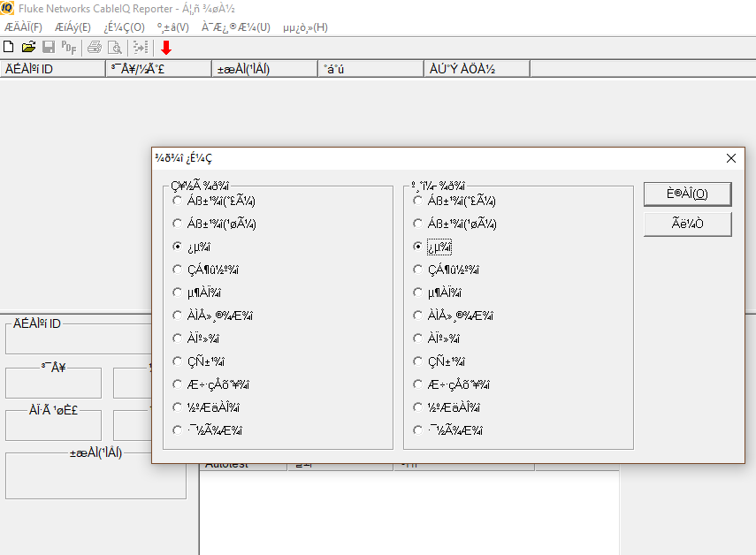Confirm dialog with the (O) OK button
The height and width of the screenshot is (555, 756).
click(688, 194)
